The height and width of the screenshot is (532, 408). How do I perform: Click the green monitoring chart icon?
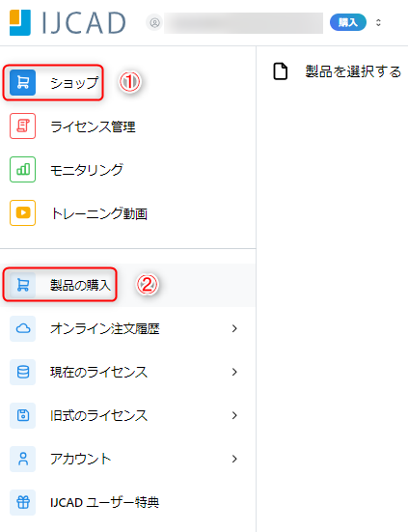click(23, 169)
